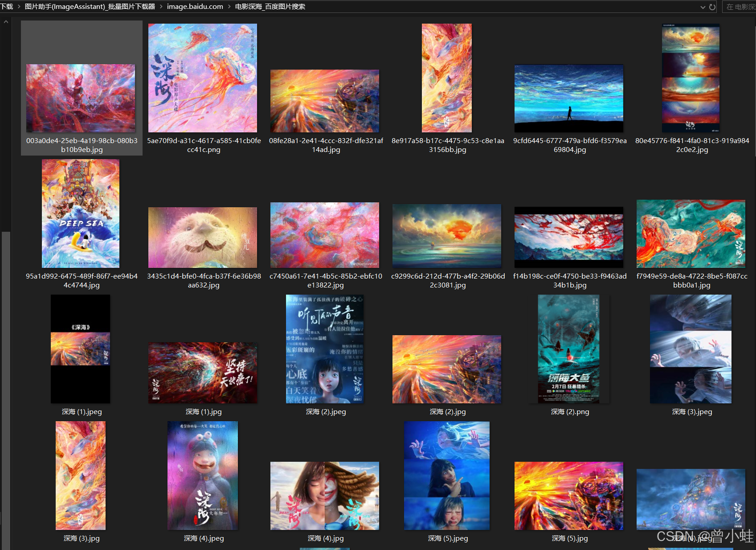
Task: Open the 深海 (5).jpeg girl collage thumbnail
Action: [447, 476]
